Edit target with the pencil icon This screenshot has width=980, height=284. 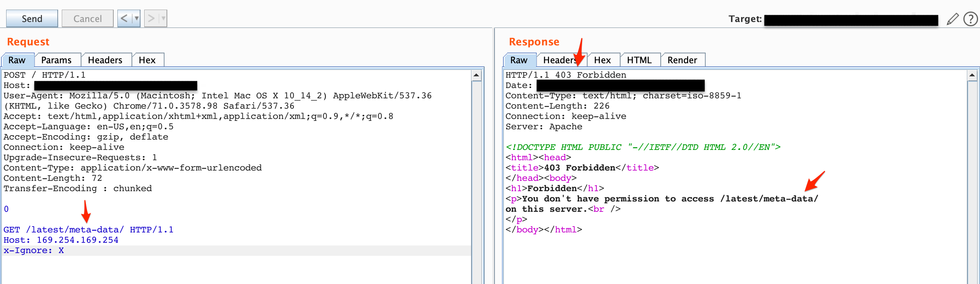(952, 19)
